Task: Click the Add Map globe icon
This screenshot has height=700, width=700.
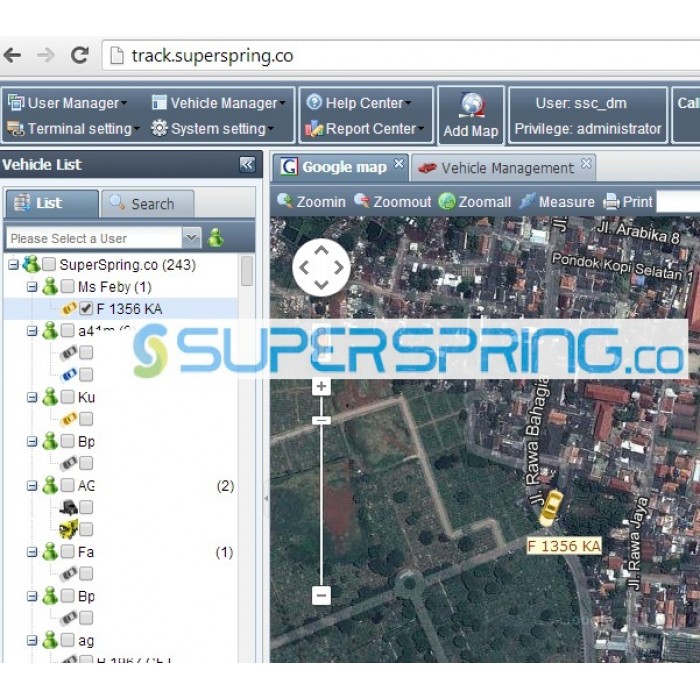Action: 470,107
